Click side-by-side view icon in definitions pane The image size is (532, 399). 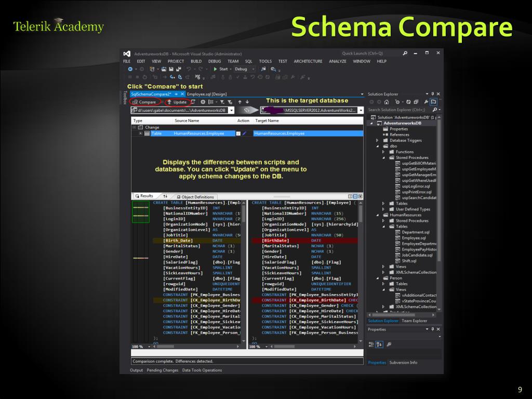(x=350, y=196)
